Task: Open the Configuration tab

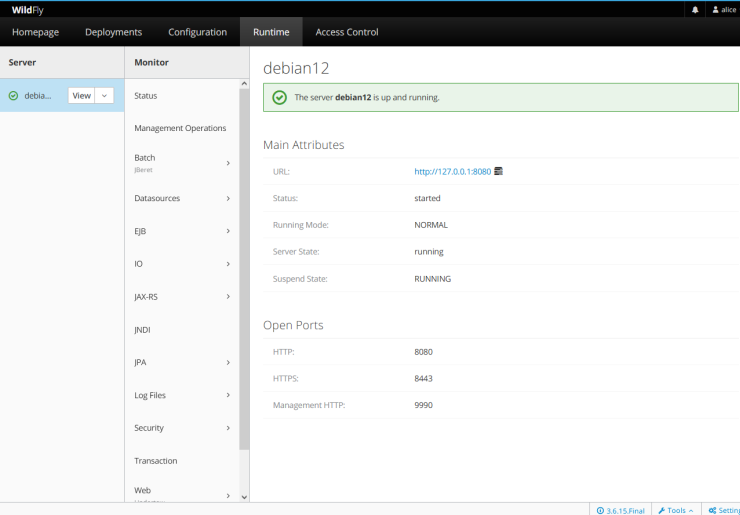Action: pos(197,32)
